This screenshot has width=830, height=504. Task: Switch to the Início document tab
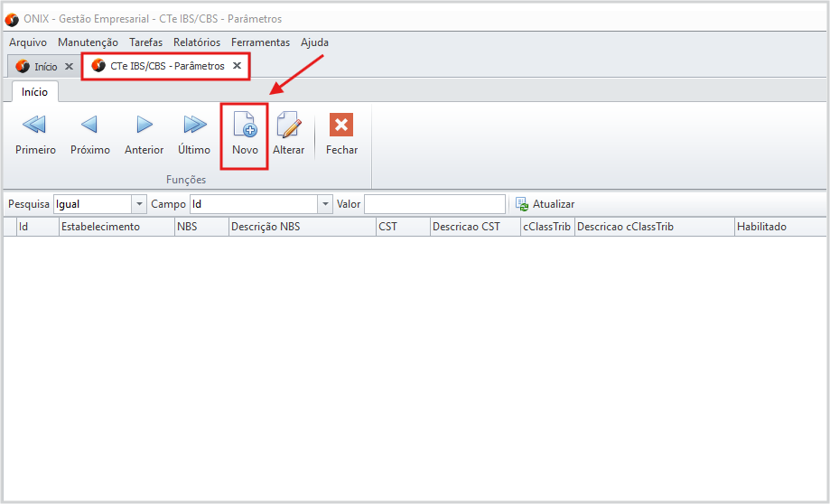pyautogui.click(x=45, y=67)
